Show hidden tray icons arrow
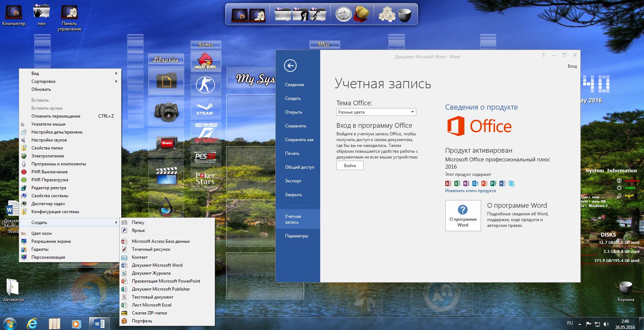Image resolution: width=644 pixels, height=330 pixels. [580, 324]
